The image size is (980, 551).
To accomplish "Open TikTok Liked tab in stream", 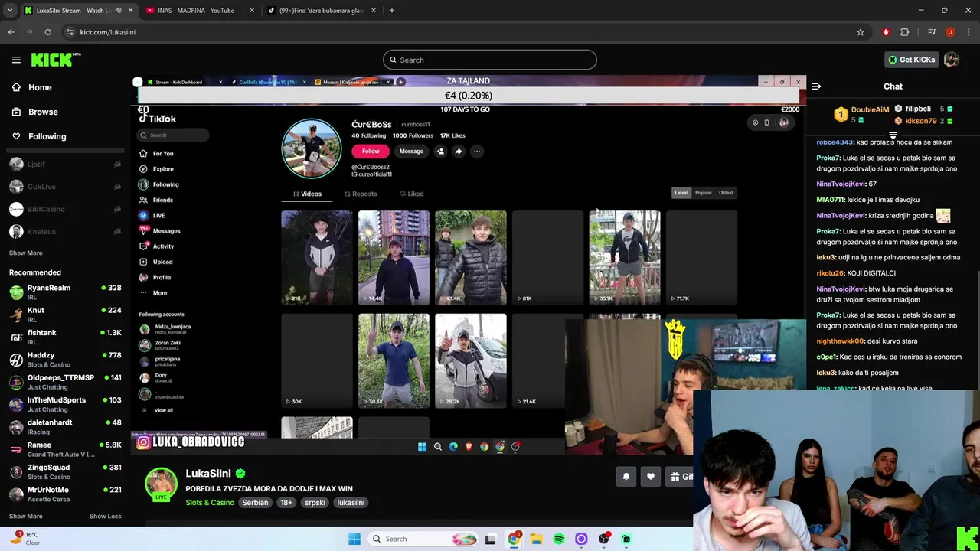I will 412,194.
